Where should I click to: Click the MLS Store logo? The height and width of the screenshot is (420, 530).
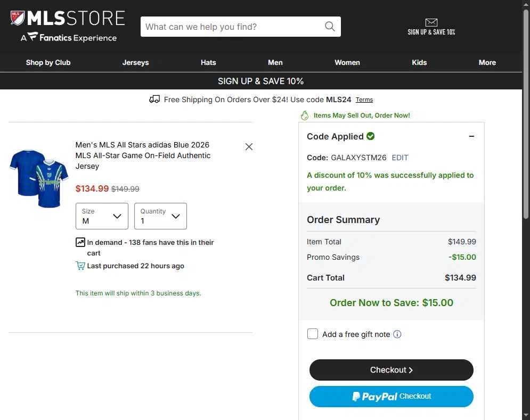pos(68,26)
